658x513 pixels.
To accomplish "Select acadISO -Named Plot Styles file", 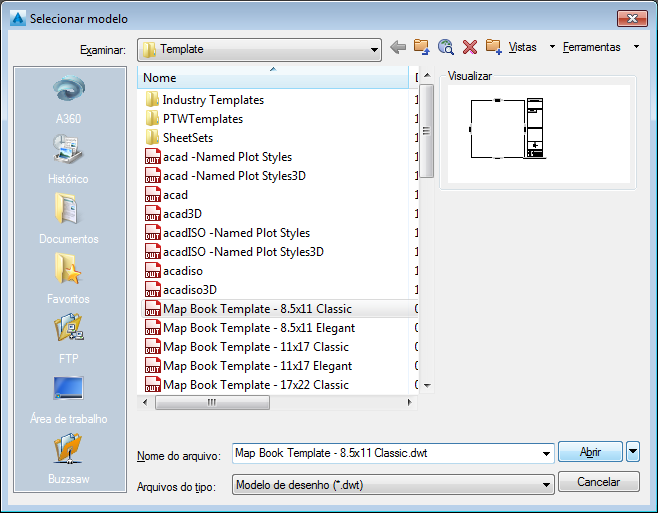I will click(x=228, y=233).
